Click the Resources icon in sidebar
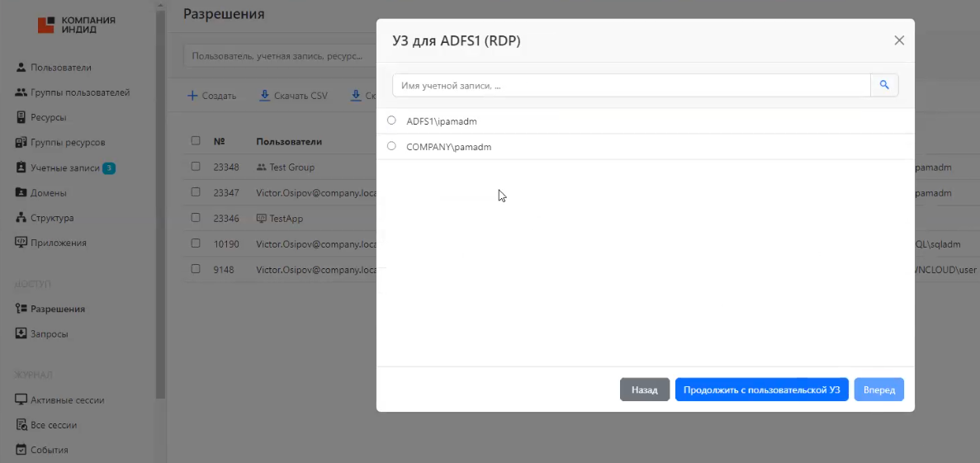 (x=21, y=117)
